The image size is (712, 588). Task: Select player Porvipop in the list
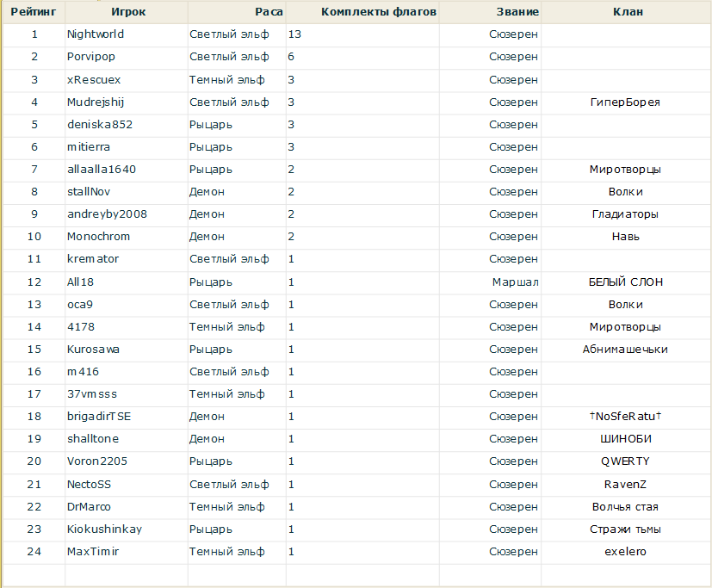click(x=90, y=57)
